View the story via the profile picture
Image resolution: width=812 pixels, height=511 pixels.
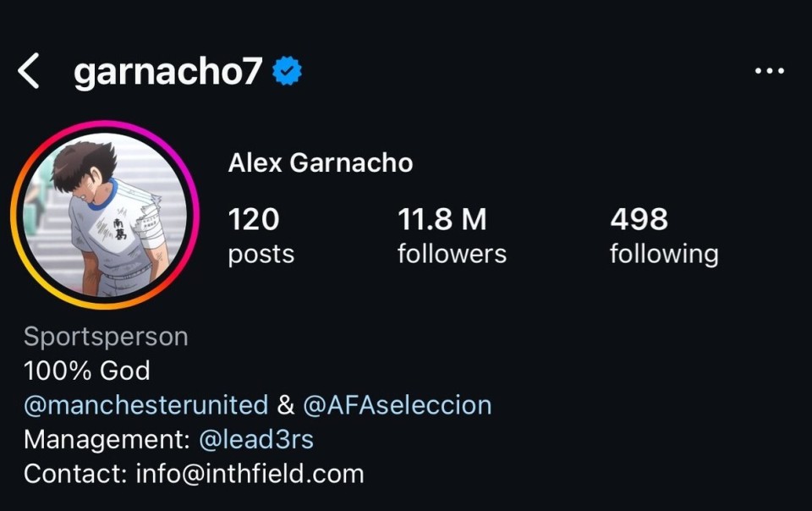coord(105,215)
